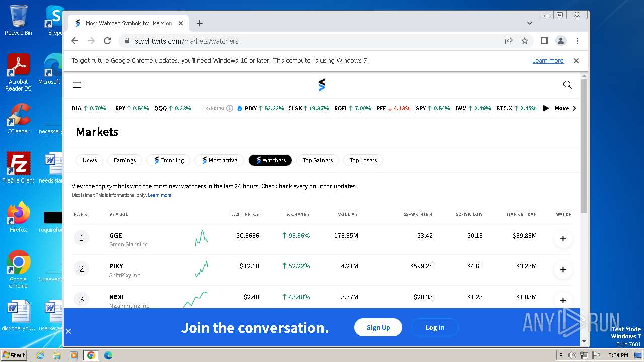Screen dimensions: 644x362
Task: Close the Join the conversation banner
Action: 68,331
